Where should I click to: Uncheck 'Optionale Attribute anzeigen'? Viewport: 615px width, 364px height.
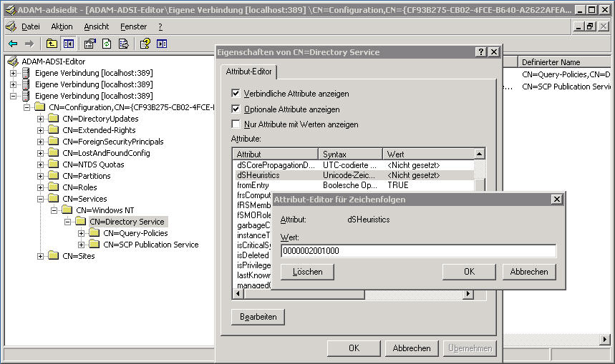tap(236, 109)
